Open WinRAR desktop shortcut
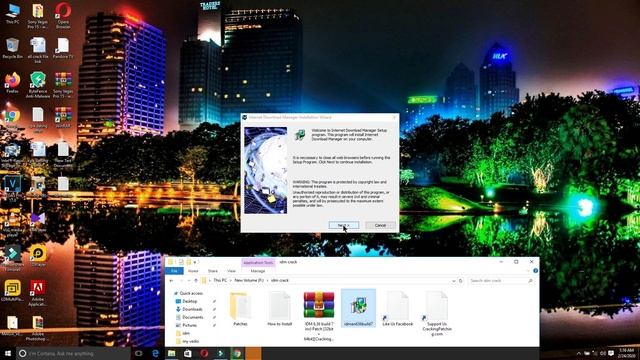 coord(63,118)
